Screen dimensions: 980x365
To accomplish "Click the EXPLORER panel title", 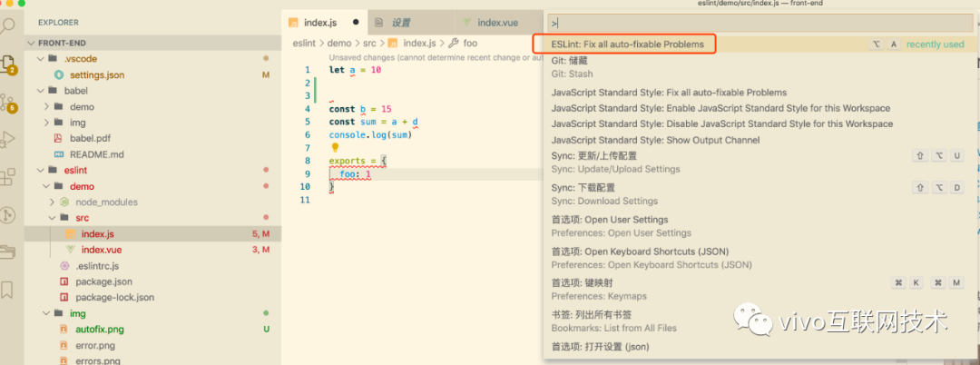I will (x=58, y=23).
